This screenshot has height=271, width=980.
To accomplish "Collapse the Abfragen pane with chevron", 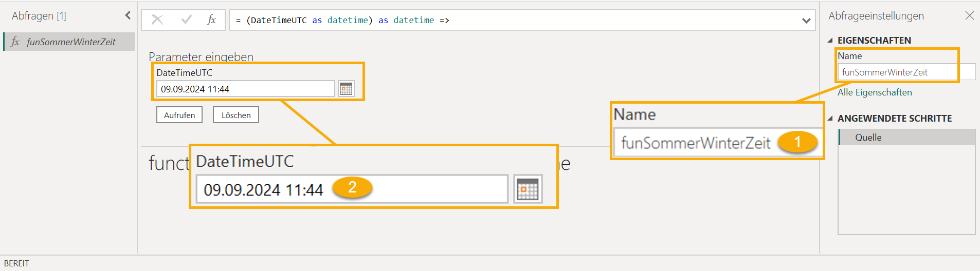I will click(128, 15).
